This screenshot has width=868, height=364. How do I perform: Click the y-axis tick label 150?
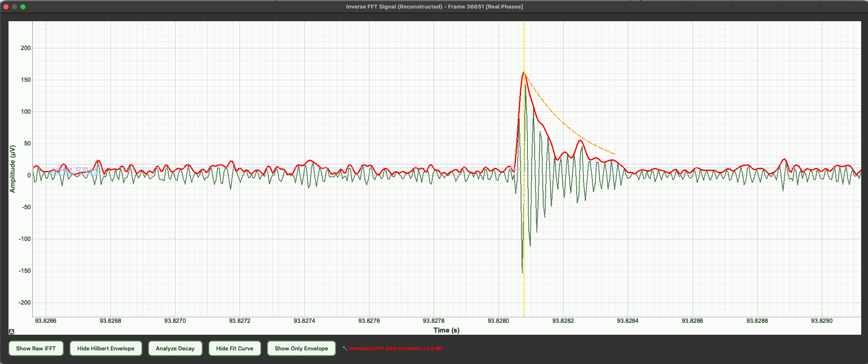click(25, 80)
